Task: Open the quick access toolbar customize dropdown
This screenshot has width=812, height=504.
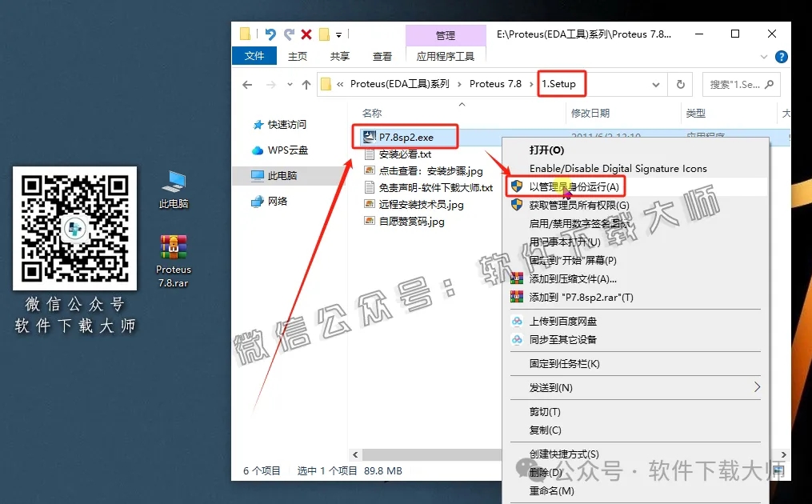Action: click(x=339, y=34)
